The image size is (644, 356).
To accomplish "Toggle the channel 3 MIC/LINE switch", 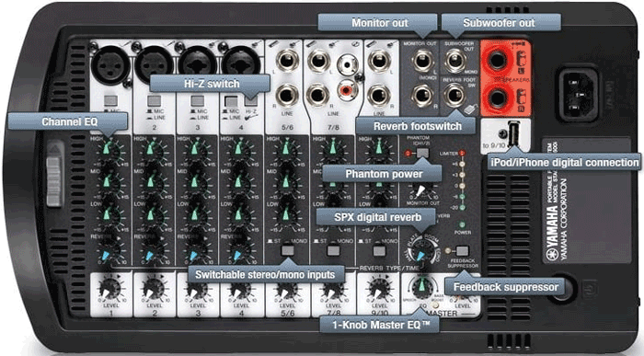I will [198, 100].
